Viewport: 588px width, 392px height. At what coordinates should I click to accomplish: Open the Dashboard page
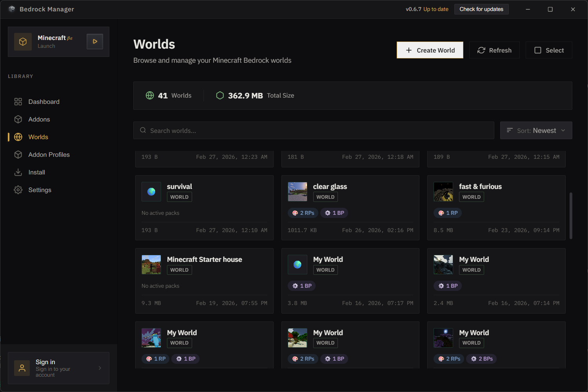(x=44, y=102)
